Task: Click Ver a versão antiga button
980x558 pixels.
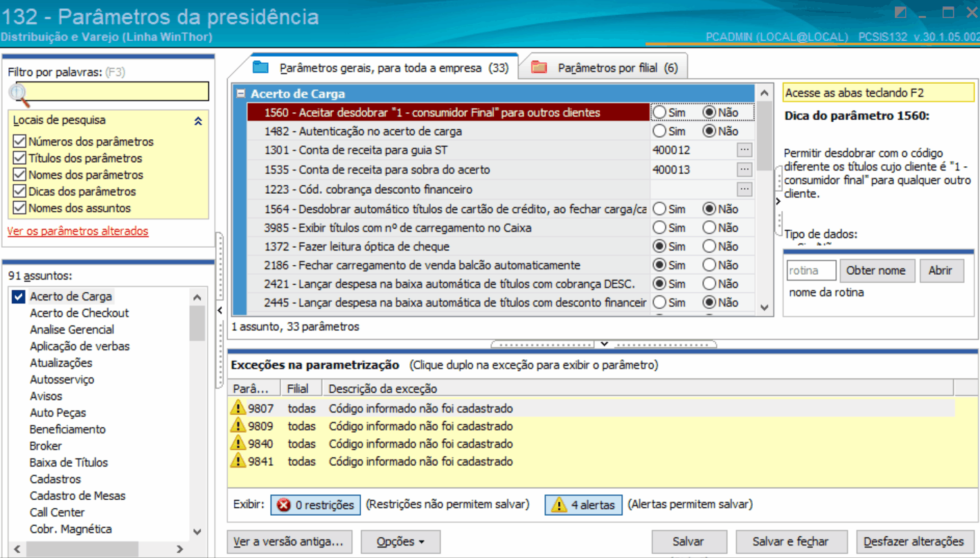Action: [x=289, y=542]
